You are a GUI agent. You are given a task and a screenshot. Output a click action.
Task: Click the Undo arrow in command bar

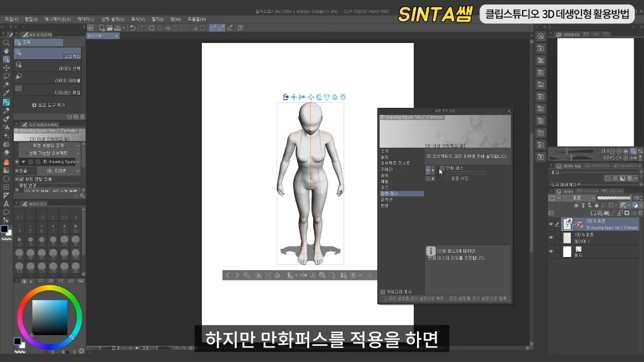coord(132,28)
